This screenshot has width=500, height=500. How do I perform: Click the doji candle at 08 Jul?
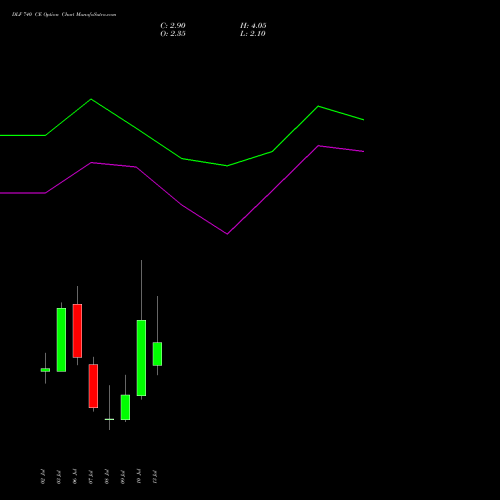tap(109, 419)
